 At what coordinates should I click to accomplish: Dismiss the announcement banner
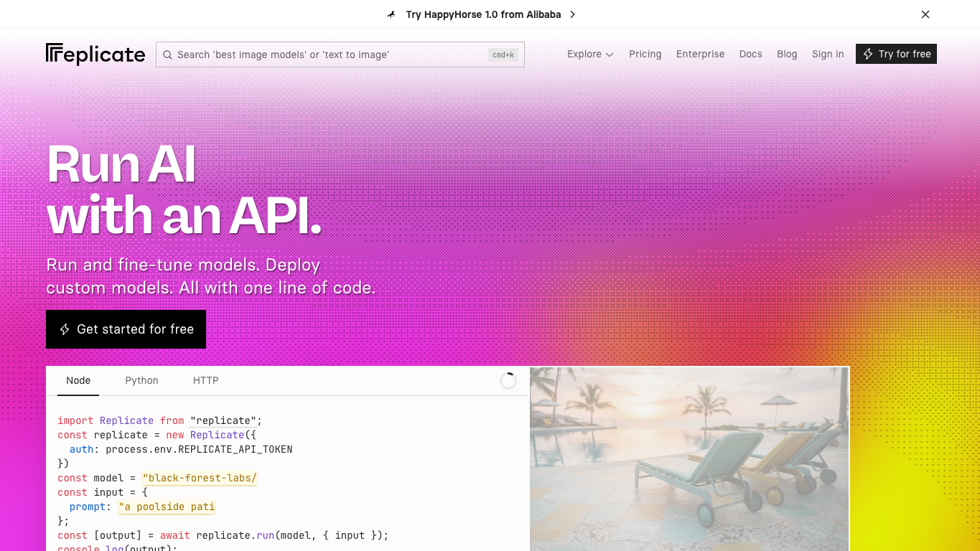click(925, 14)
